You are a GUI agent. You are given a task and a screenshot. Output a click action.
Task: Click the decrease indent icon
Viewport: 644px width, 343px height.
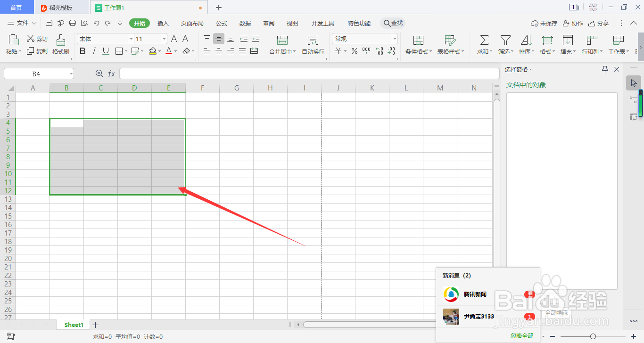coord(244,39)
